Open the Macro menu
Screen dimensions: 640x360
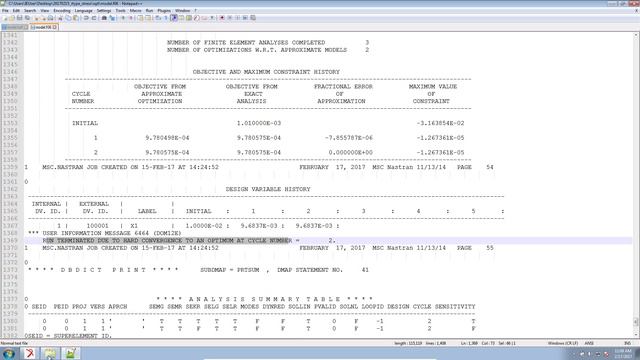(136, 11)
